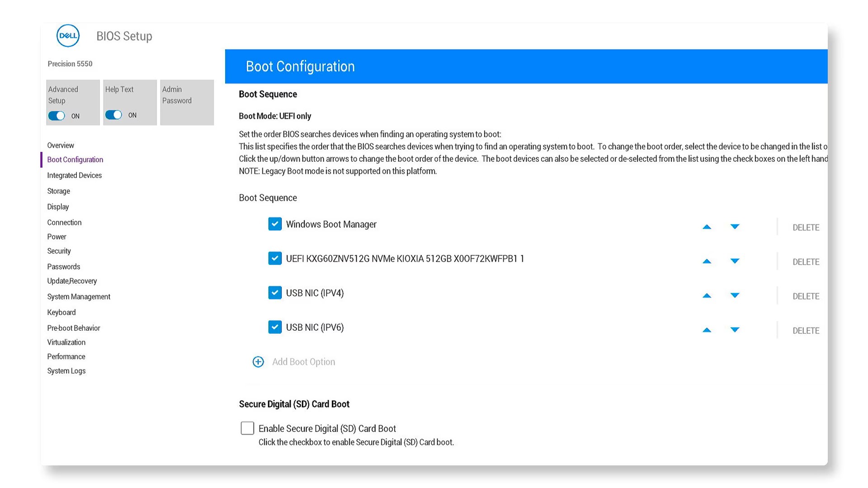
Task: Open Passwords section in sidebar
Action: pos(63,267)
